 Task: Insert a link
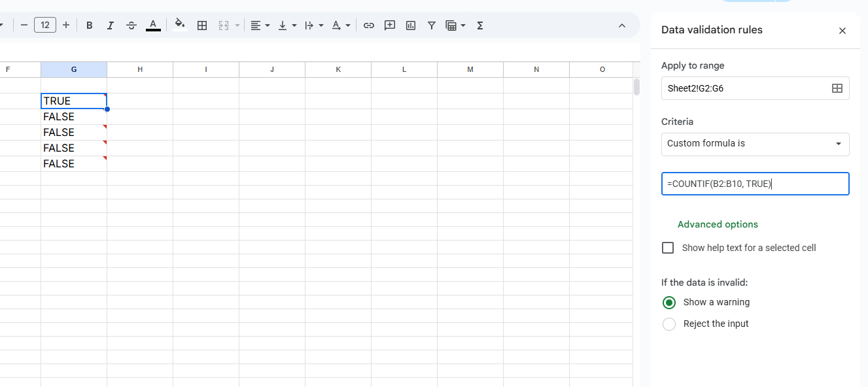[x=369, y=25]
